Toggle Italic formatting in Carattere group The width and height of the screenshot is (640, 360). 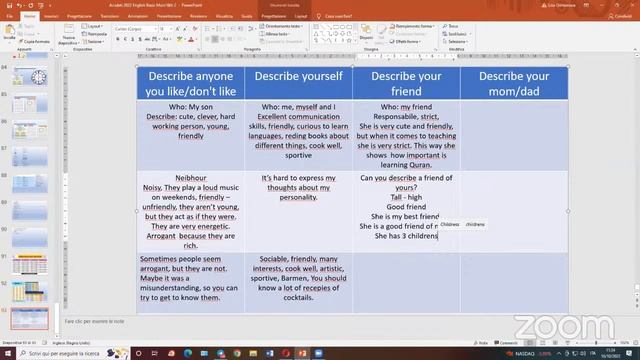click(x=125, y=39)
